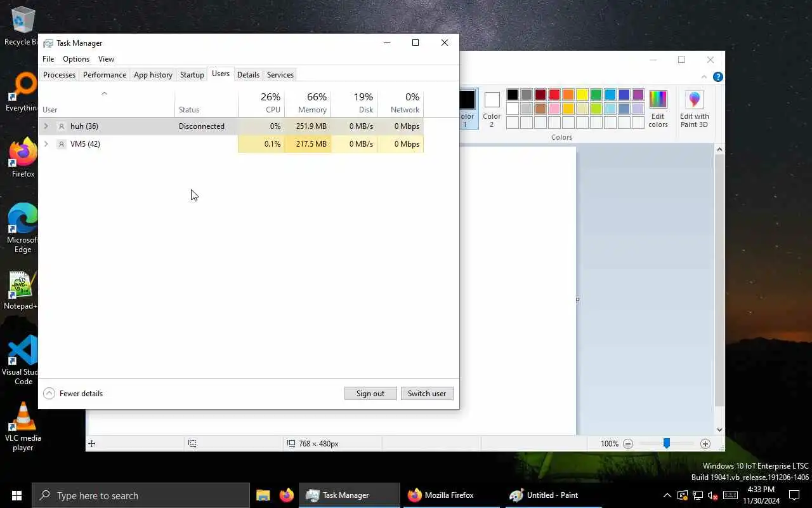Open the Options menu in Task Manager
This screenshot has width=812, height=508.
[76, 59]
